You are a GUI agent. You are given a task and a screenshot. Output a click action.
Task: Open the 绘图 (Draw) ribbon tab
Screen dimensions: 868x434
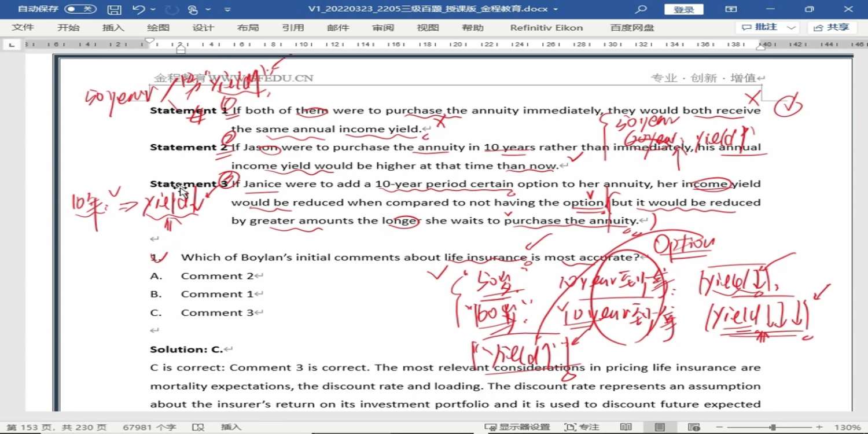pyautogui.click(x=158, y=28)
